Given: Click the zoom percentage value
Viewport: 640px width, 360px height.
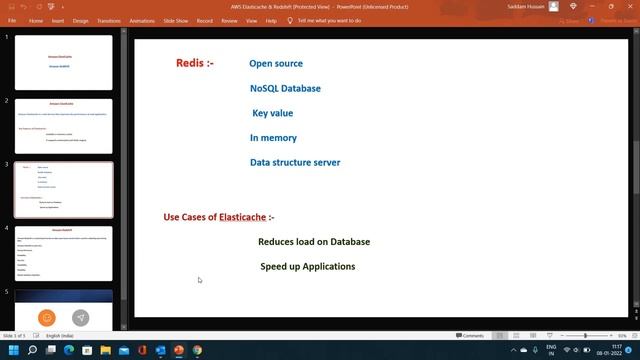Looking at the screenshot, I should 622,336.
